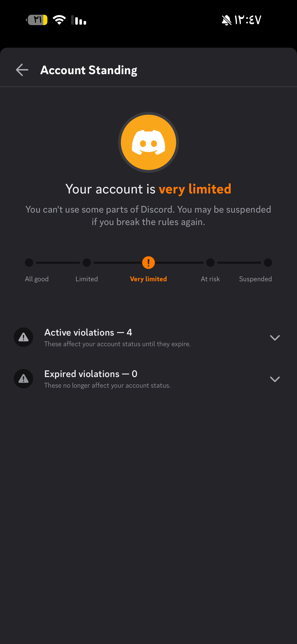Tap the Account Standing title
The width and height of the screenshot is (297, 644).
click(x=89, y=70)
